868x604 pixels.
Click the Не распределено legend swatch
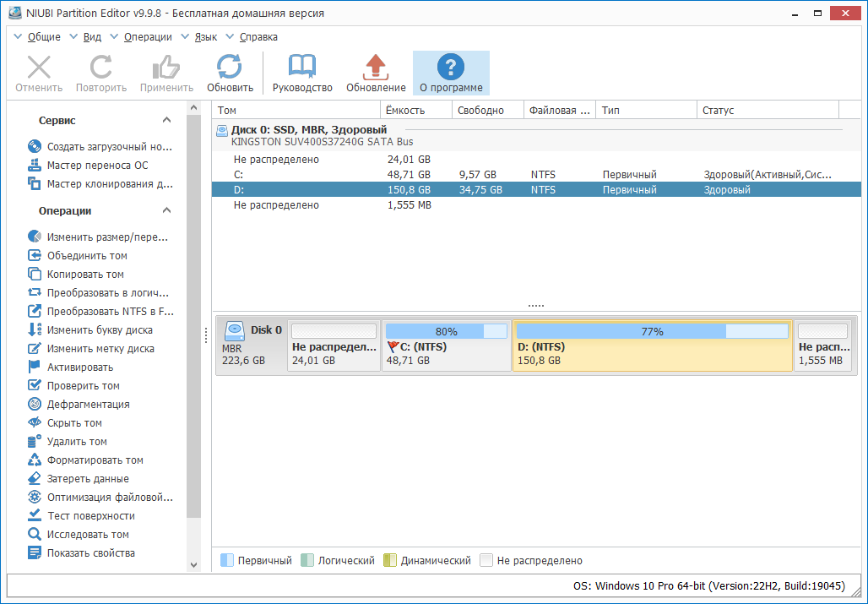point(486,560)
